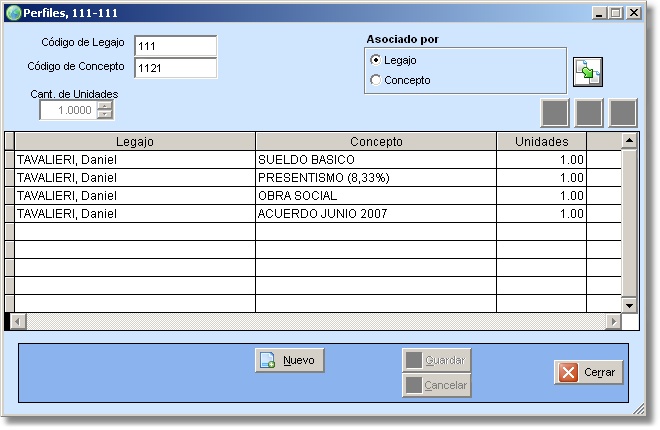Click the Cancelar button
Screen dimensions: 660x430
436,385
